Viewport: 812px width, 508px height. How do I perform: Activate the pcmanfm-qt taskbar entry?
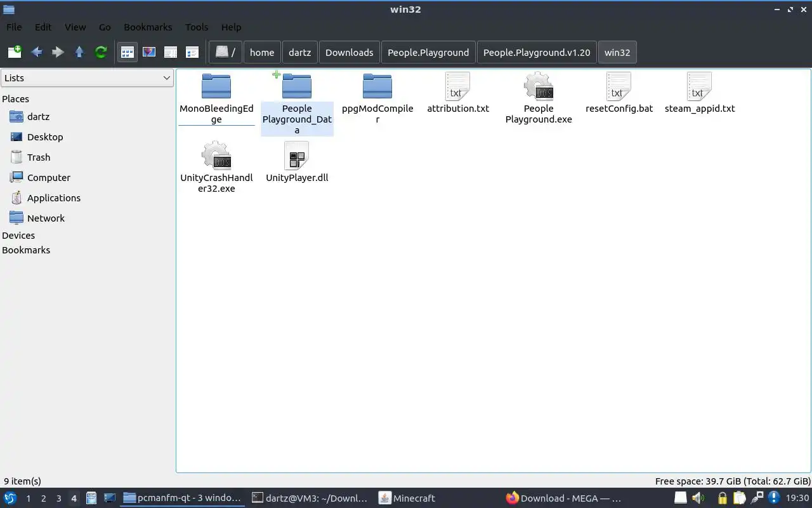click(x=183, y=498)
